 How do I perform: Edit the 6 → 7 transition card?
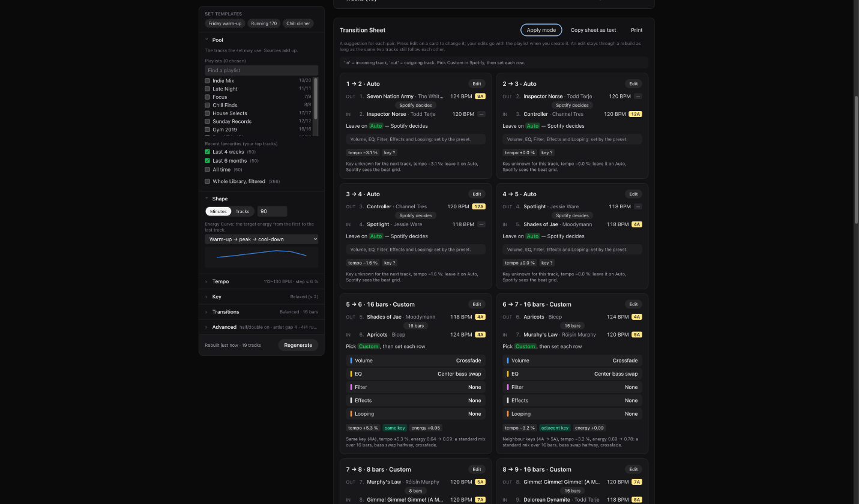[x=633, y=304]
